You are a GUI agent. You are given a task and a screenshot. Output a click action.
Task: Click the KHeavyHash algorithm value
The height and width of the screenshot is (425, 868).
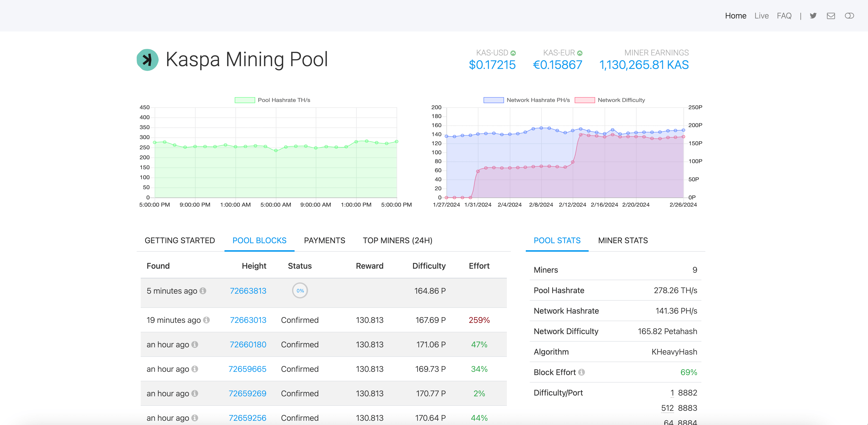(x=674, y=352)
